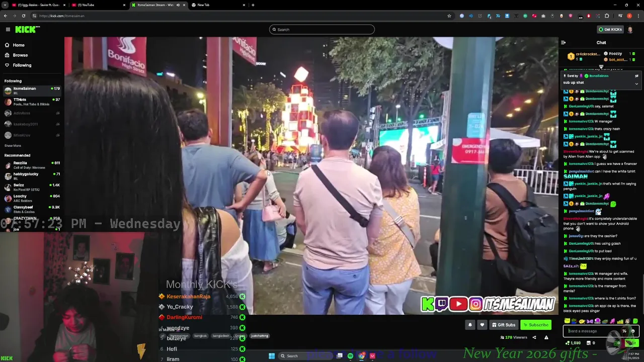Viewport: 644px width, 362px height.
Task: Click the Chat panel header
Action: (601, 43)
